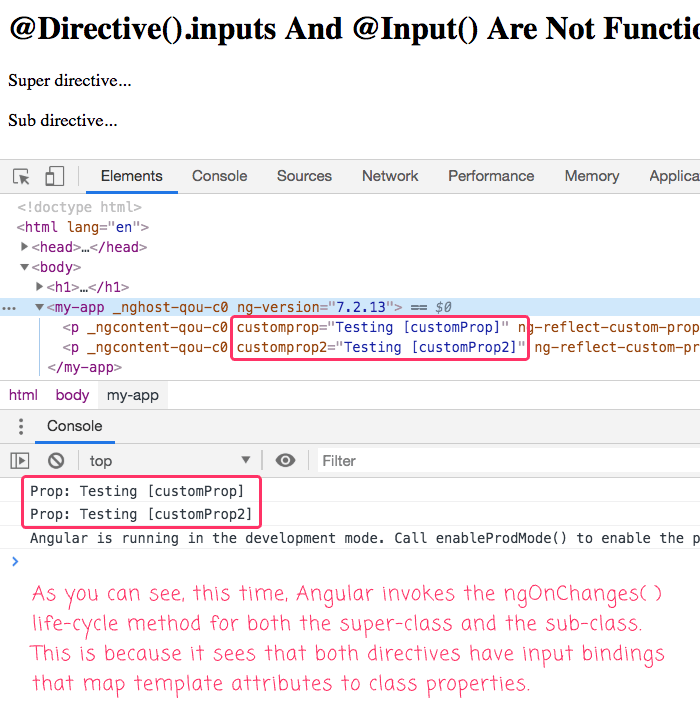Expand the h1 element node
The height and width of the screenshot is (716, 700).
(x=39, y=287)
